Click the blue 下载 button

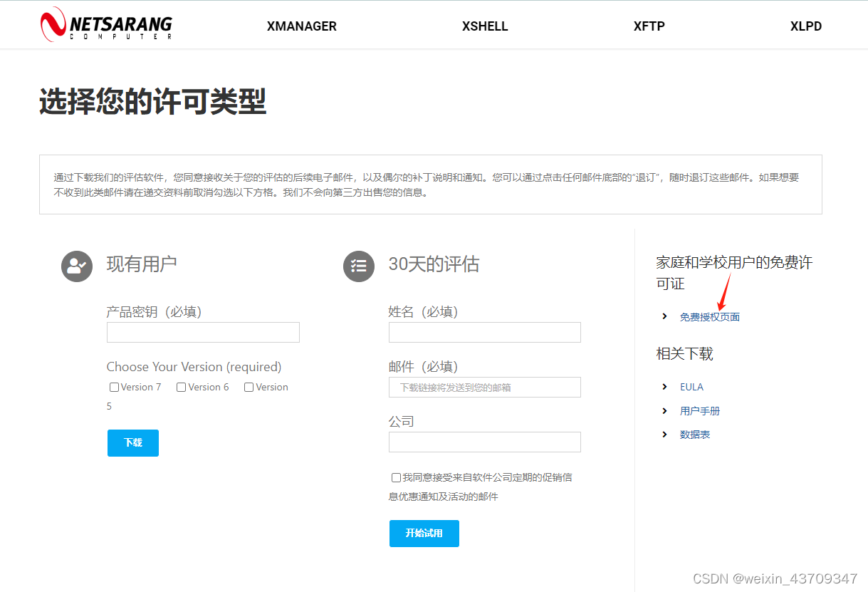(133, 443)
